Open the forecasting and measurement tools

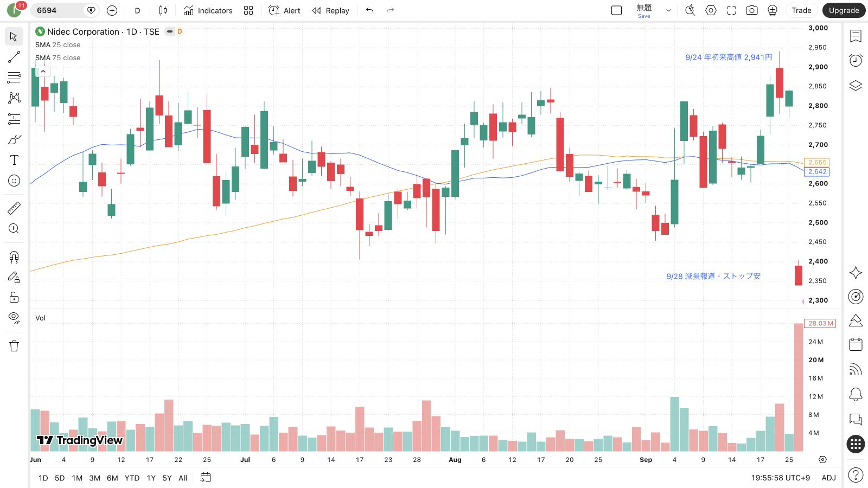coord(14,119)
